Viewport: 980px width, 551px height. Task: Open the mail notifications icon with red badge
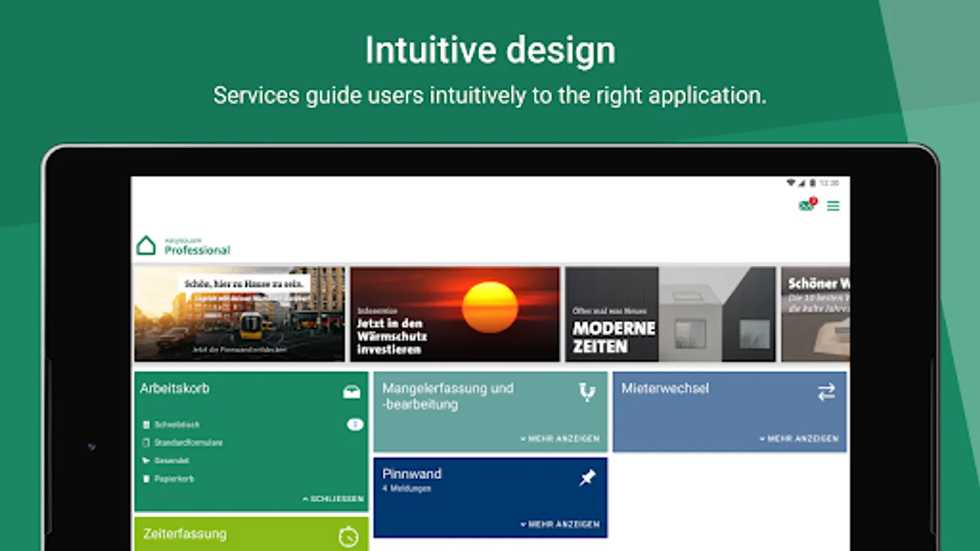[807, 205]
